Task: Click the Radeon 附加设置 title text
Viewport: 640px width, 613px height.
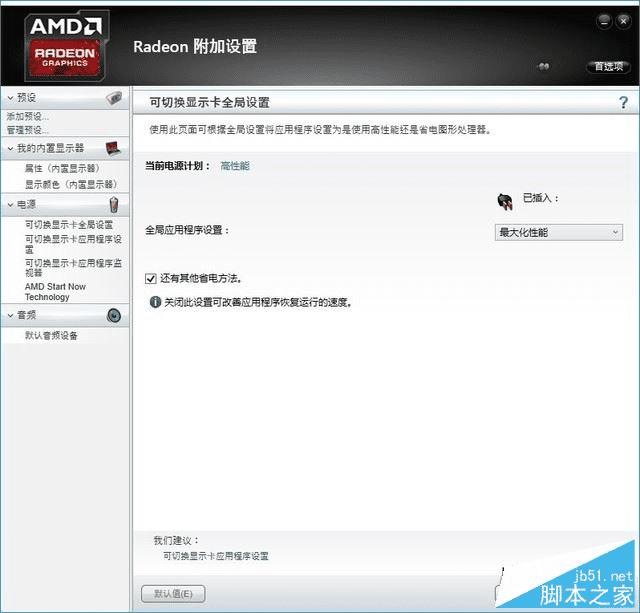Action: pyautogui.click(x=195, y=47)
